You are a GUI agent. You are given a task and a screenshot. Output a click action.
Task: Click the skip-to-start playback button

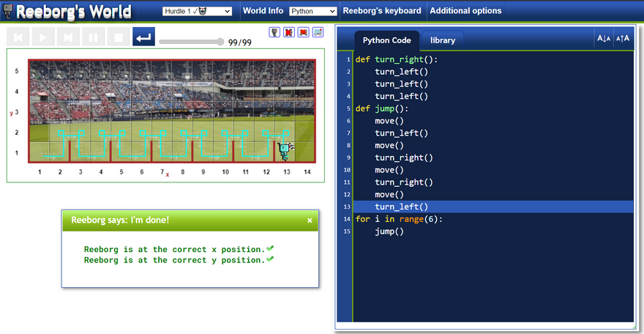coord(19,37)
